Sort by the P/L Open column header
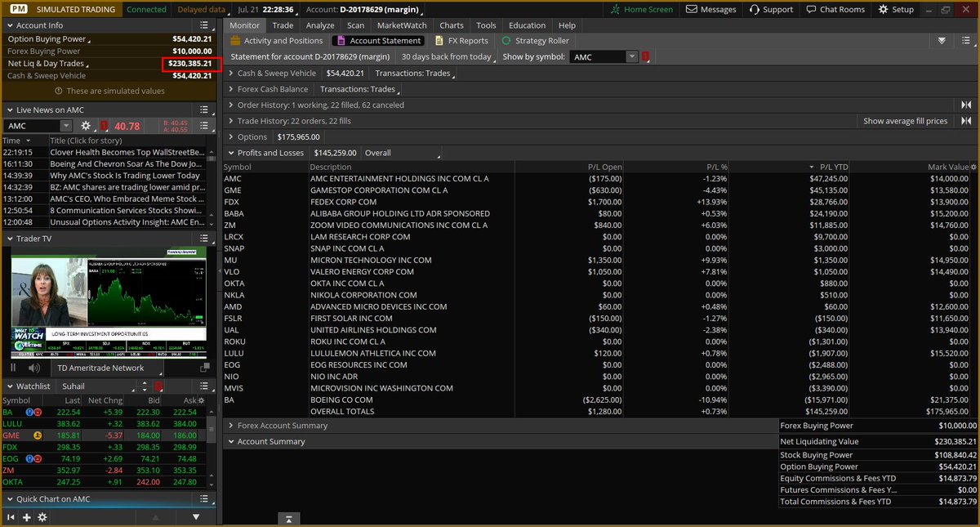Screen dimensions: 980x527 click(x=606, y=167)
